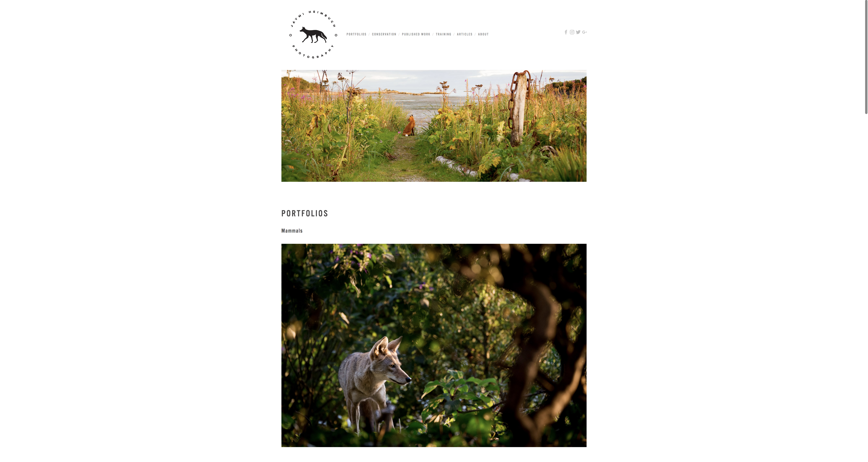The image size is (868, 462).
Task: Open the Portfolios navigation menu item
Action: tap(356, 34)
